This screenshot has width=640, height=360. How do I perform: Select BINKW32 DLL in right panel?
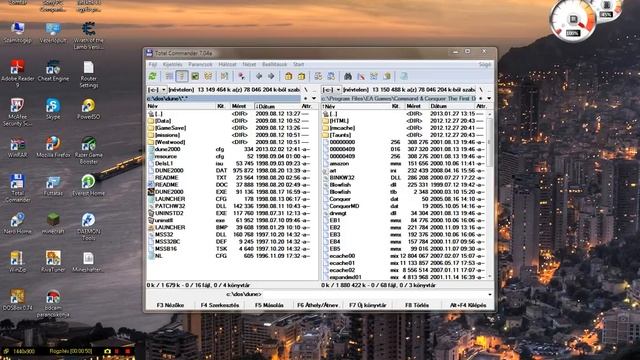click(x=404, y=178)
